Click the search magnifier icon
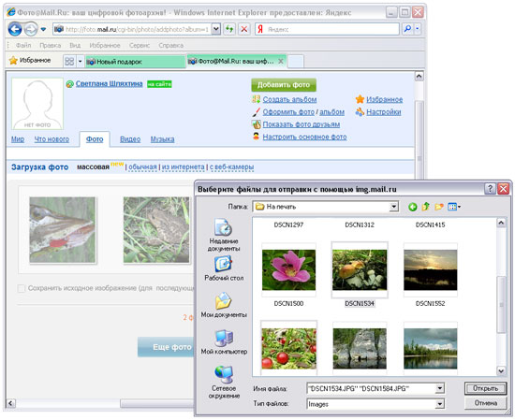Image resolution: width=515 pixels, height=420 pixels. tap(407, 30)
